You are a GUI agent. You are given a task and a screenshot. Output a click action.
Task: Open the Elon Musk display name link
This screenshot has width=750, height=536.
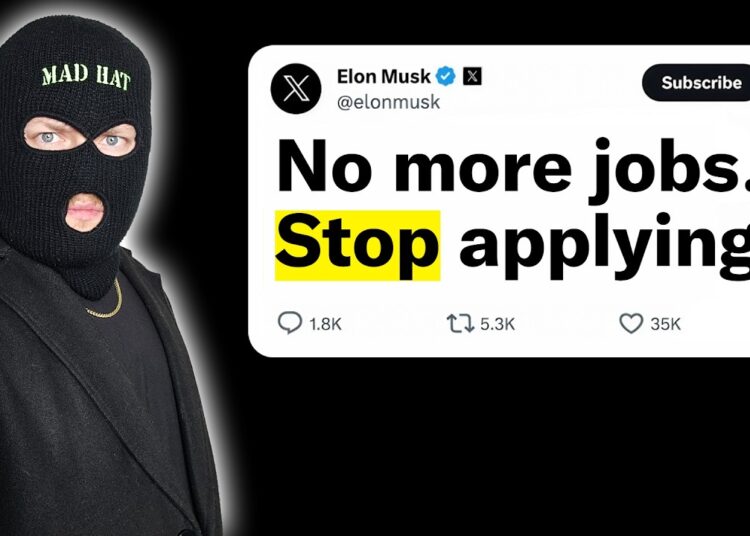coord(384,76)
